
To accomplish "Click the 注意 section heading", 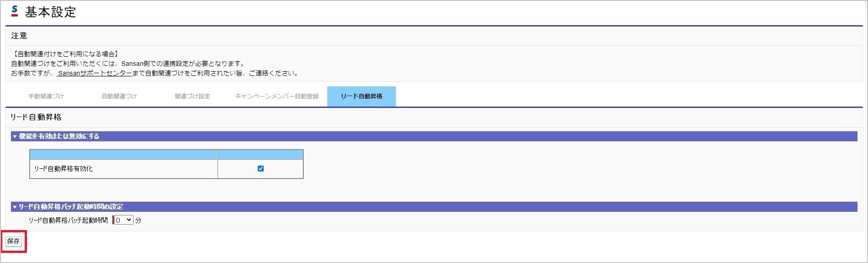I will tap(19, 36).
